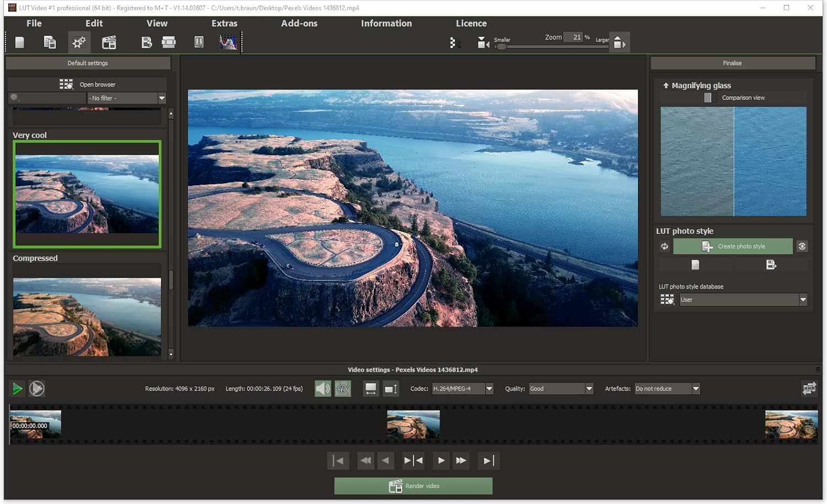Click the save photo style icon
Image resolution: width=827 pixels, height=504 pixels.
pos(771,265)
